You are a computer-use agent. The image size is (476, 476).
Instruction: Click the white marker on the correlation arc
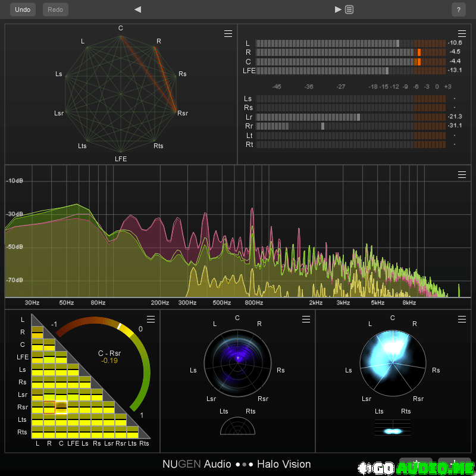click(120, 327)
